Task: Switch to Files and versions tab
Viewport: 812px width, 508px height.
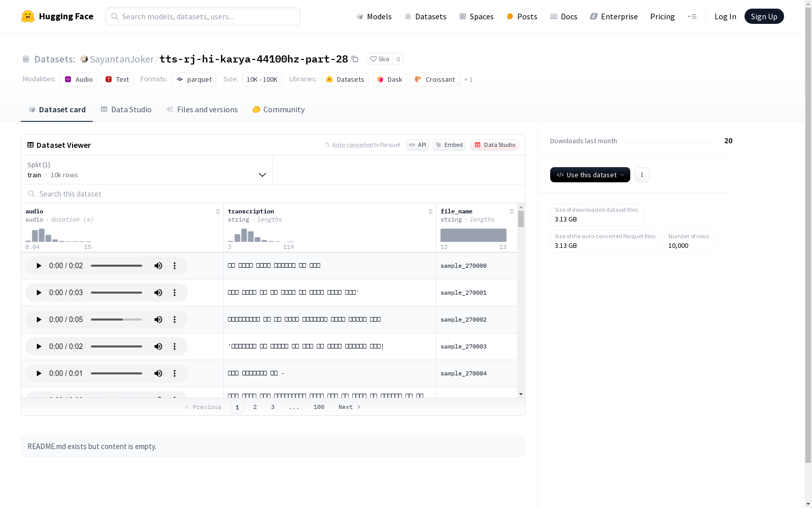Action: [x=202, y=110]
